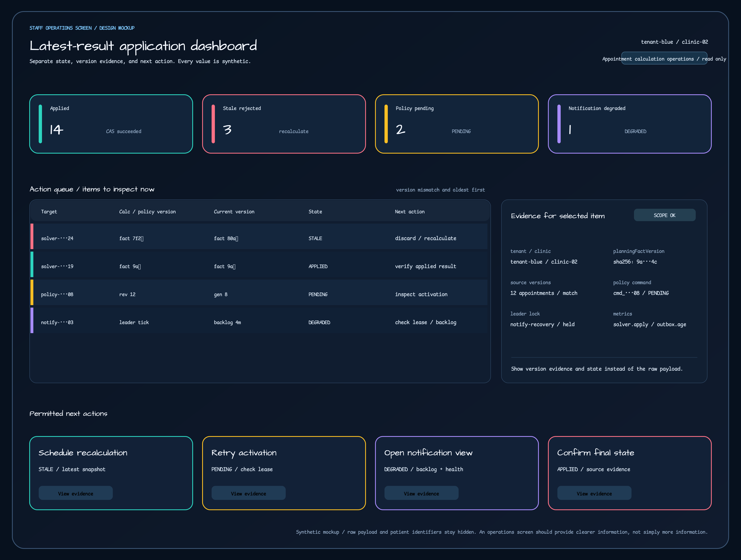The image size is (741, 560).
Task: Click the CAS succeeded text in Applied card
Action: (x=124, y=131)
